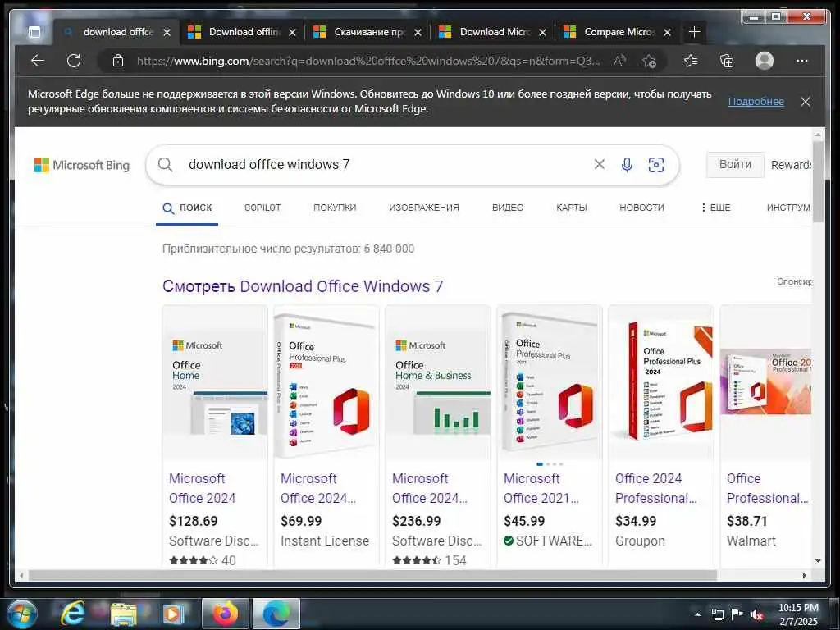Click Office Home & Business 2024 image
The width and height of the screenshot is (840, 630).
438,382
